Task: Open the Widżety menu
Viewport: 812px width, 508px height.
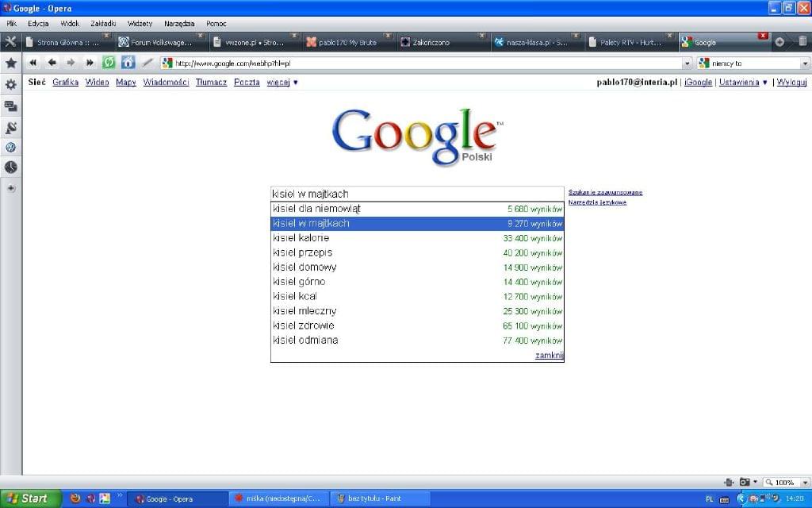Action: click(x=140, y=23)
